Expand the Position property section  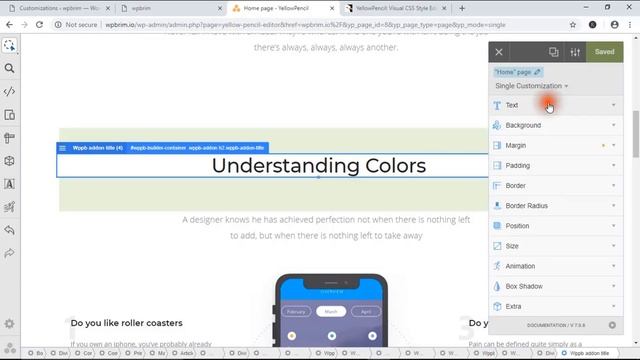pyautogui.click(x=556, y=226)
